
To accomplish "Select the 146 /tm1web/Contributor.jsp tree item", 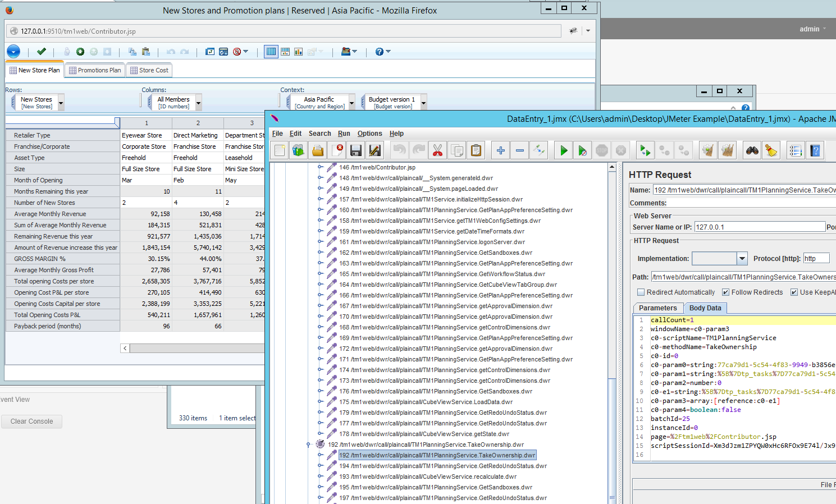I will (x=377, y=167).
